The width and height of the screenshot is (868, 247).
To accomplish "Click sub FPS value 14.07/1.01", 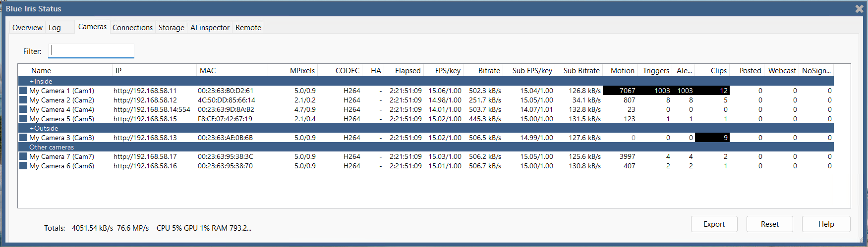I will click(536, 109).
